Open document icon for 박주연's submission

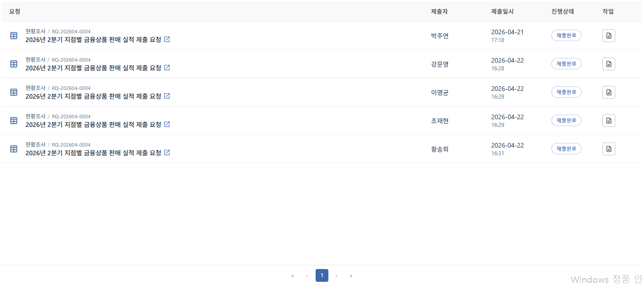coord(608,36)
